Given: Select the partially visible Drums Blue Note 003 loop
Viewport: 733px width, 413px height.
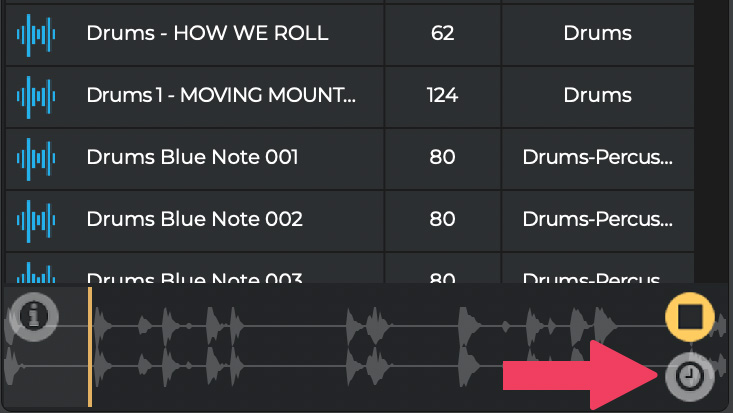Looking at the screenshot, I should click(x=194, y=277).
